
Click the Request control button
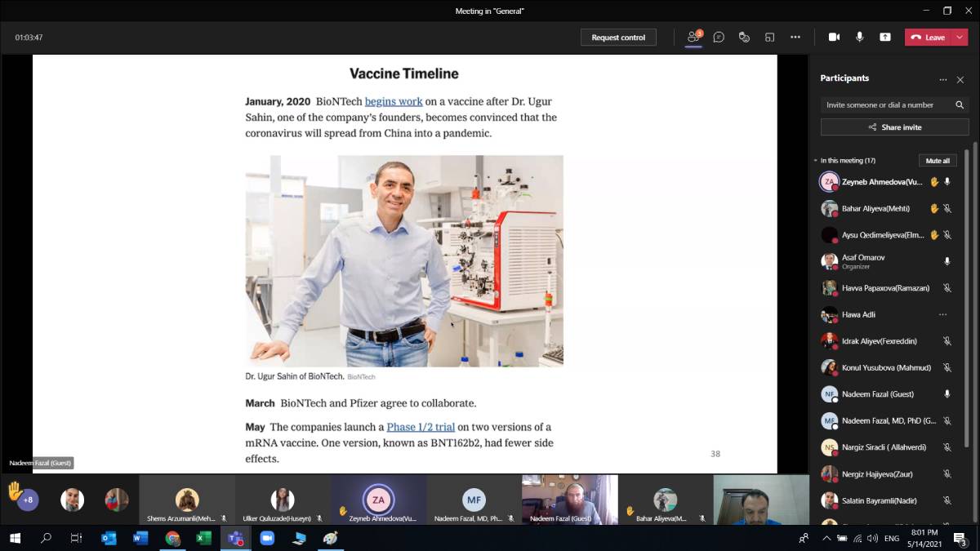click(x=618, y=38)
